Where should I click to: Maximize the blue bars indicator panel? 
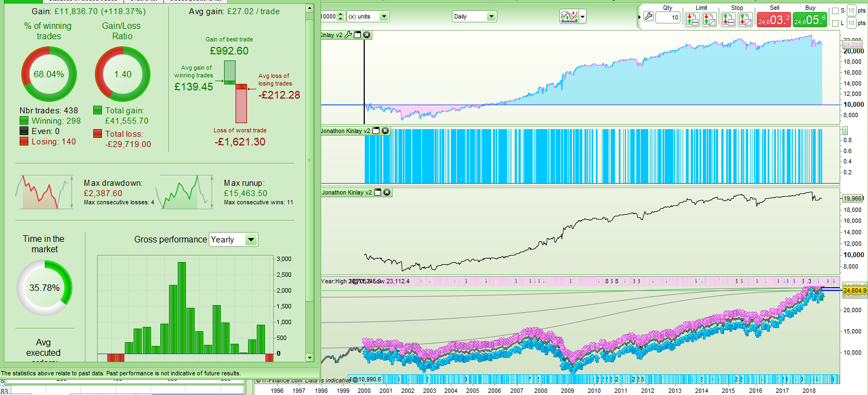coord(376,131)
